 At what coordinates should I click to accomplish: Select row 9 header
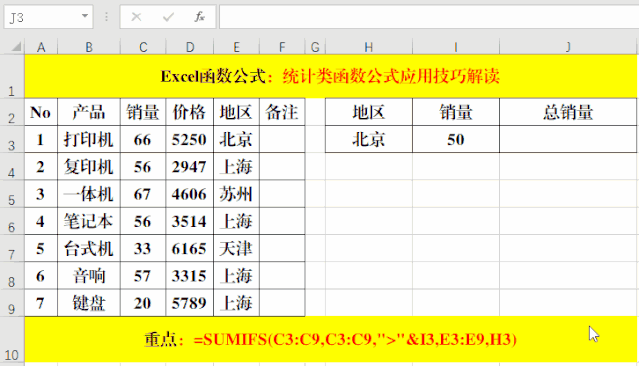(x=12, y=303)
